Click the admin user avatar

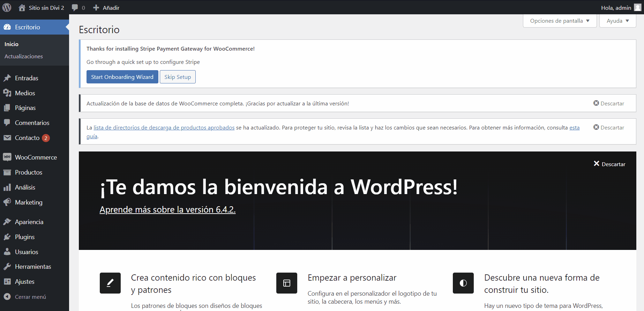point(637,8)
